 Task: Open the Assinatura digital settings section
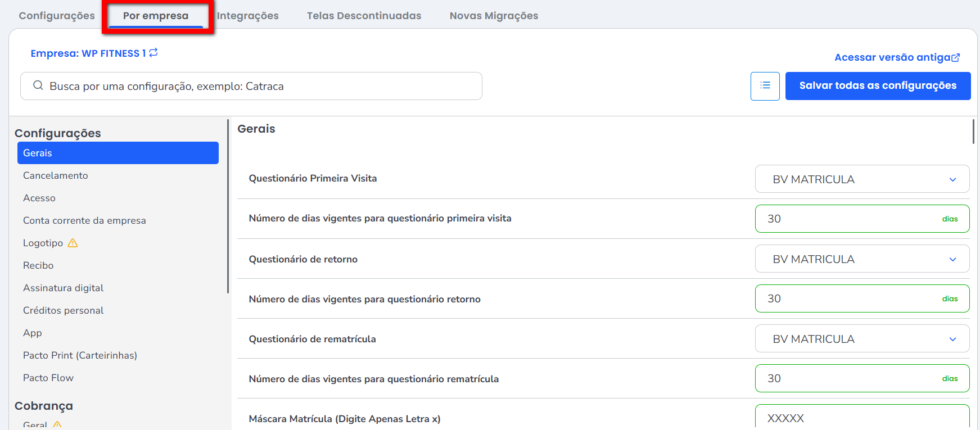[63, 288]
